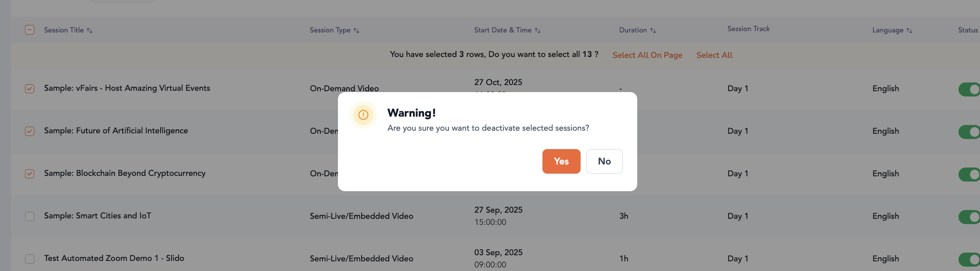The height and width of the screenshot is (271, 980).
Task: Sort by Language arrows icon
Action: (909, 30)
